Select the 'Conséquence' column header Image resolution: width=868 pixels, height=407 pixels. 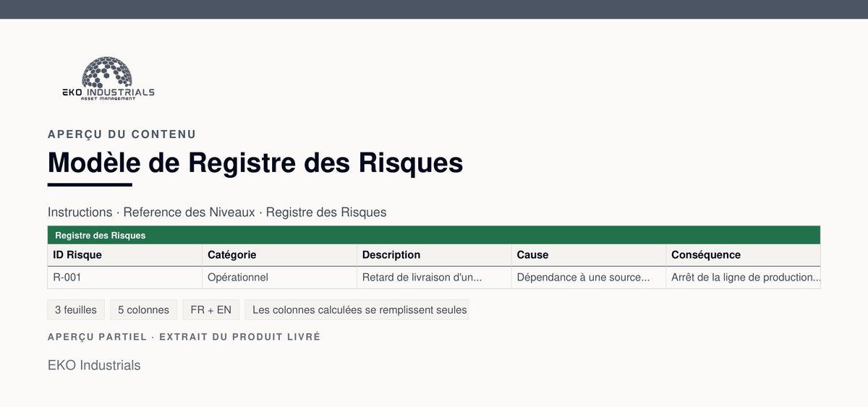point(743,255)
